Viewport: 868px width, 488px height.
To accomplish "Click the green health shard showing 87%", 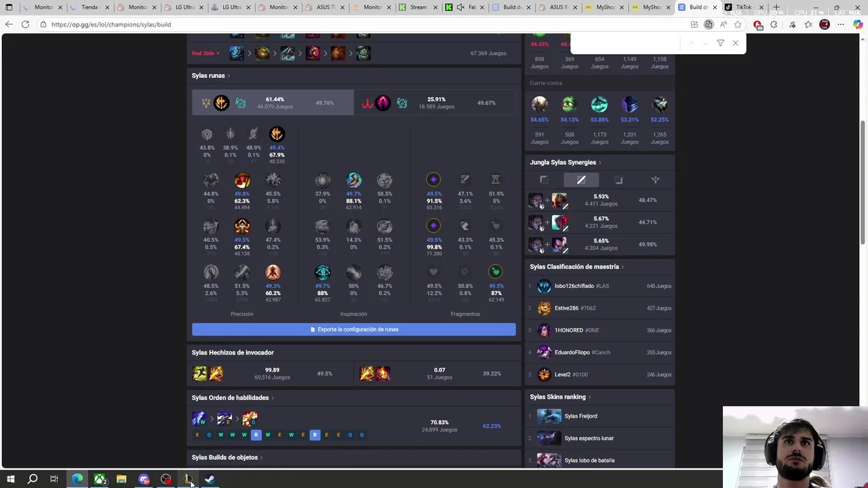I will (x=496, y=272).
